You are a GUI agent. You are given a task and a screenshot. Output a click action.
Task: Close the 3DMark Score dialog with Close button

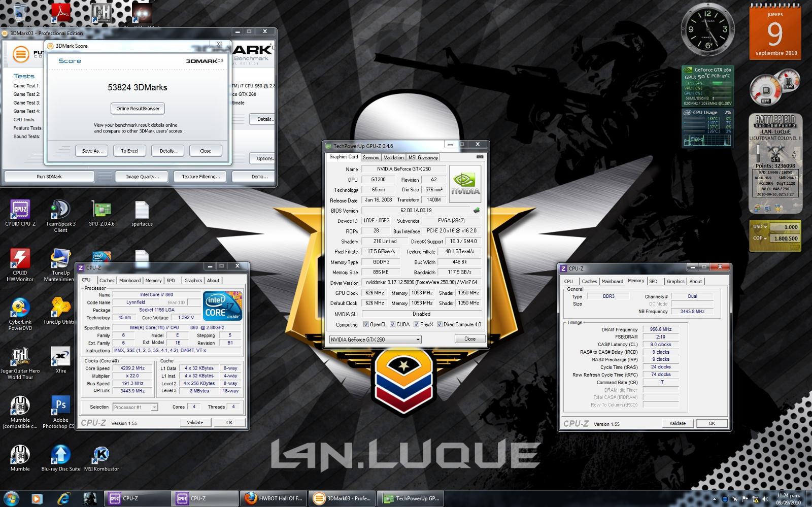coord(206,151)
